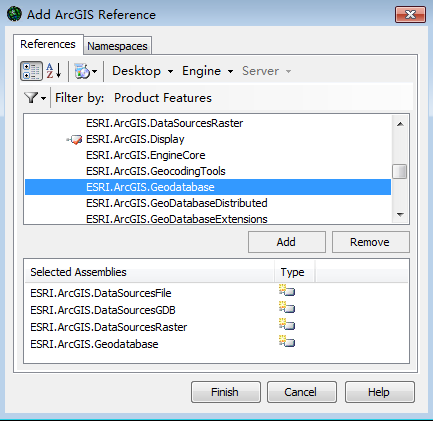The height and width of the screenshot is (423, 433).
Task: Click the assembly list scrollbar thumb
Action: tap(400, 172)
